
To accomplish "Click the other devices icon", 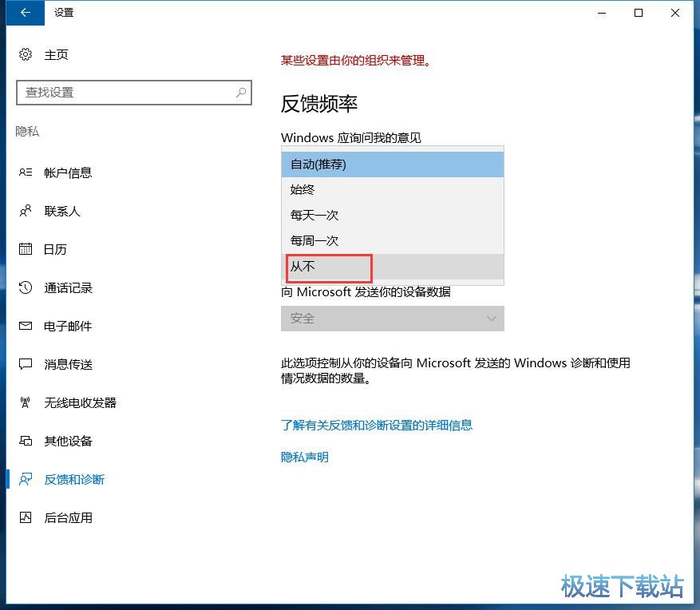I will pos(26,441).
